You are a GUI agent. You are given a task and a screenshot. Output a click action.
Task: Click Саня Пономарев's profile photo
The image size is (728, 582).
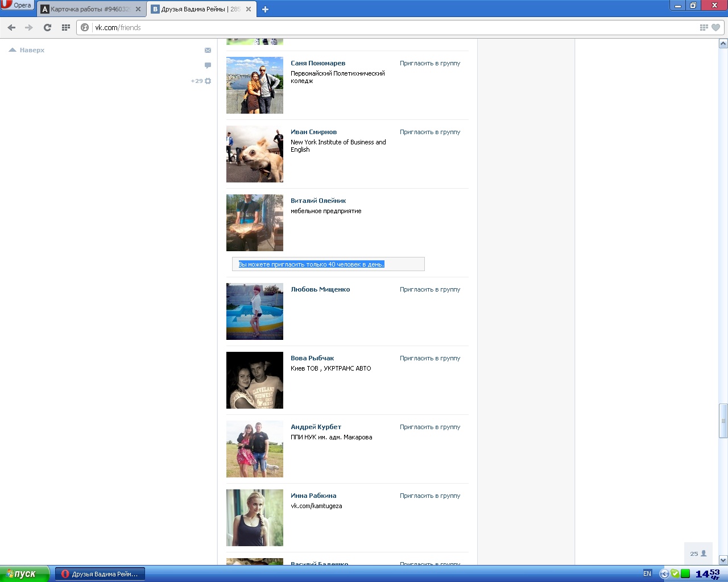(255, 85)
